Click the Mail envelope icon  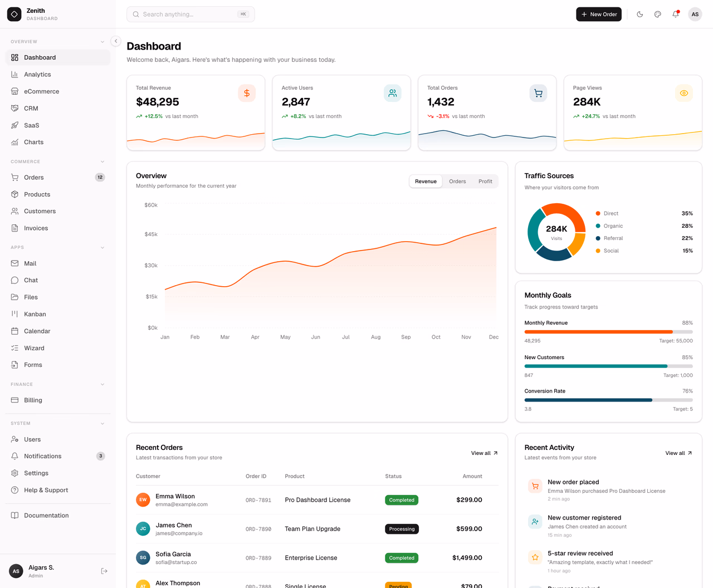(15, 263)
